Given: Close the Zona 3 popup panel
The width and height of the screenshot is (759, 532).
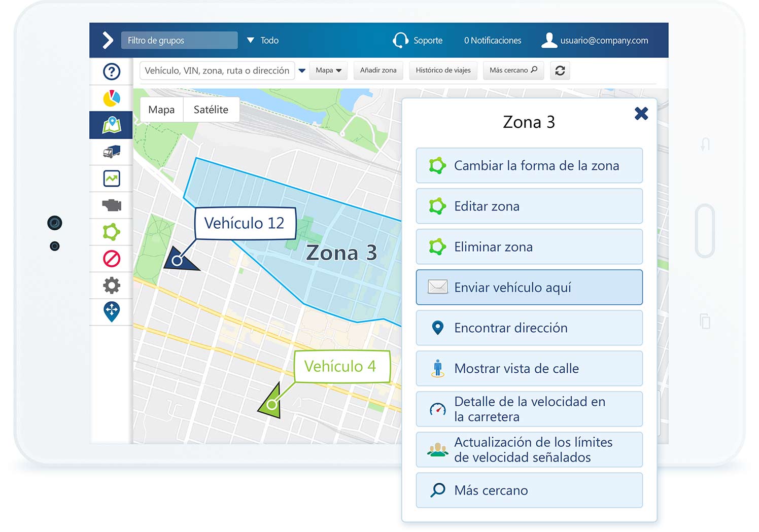Looking at the screenshot, I should tap(641, 114).
